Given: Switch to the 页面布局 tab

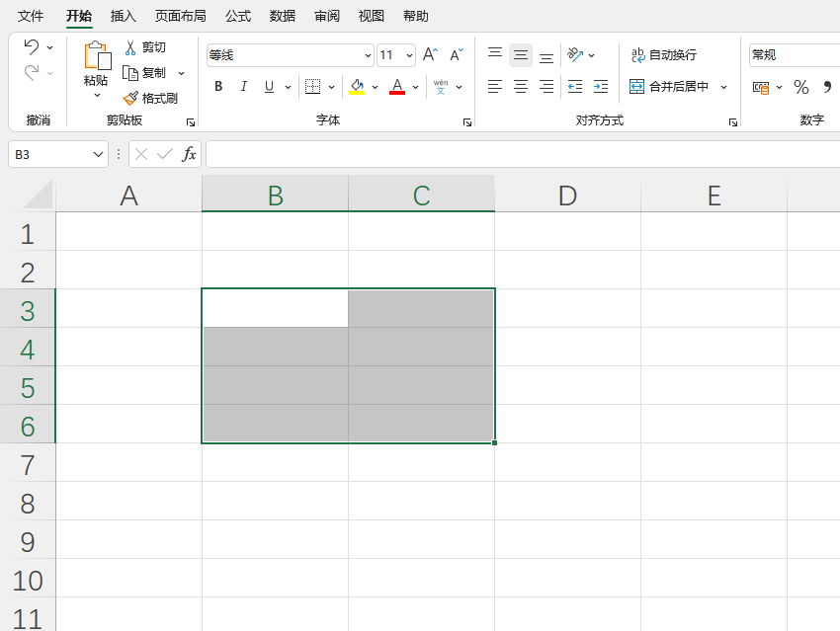Looking at the screenshot, I should [x=181, y=16].
